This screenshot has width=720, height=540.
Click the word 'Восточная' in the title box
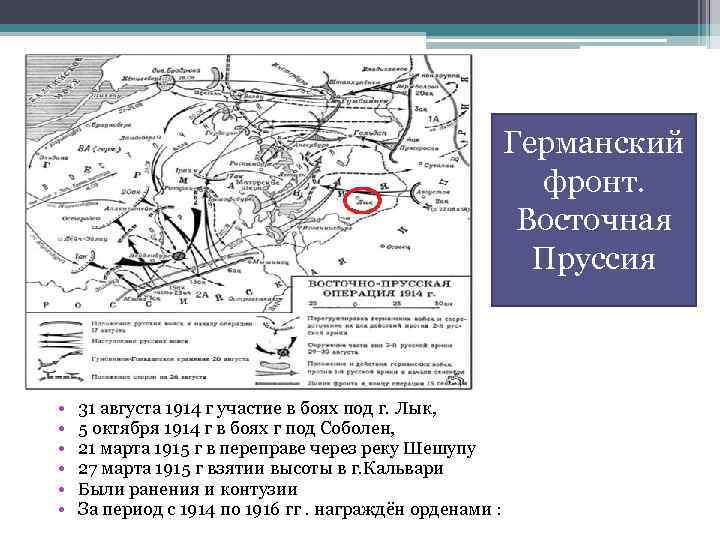click(x=593, y=219)
